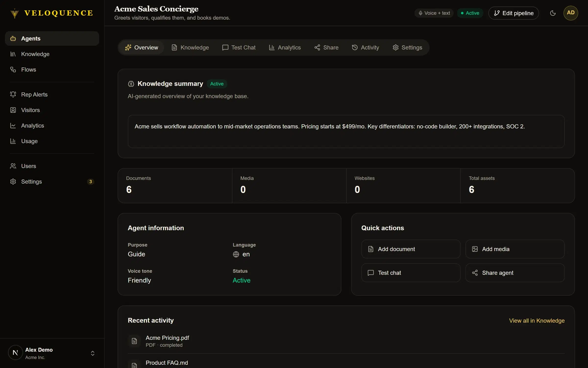The height and width of the screenshot is (368, 588).
Task: Open sidebar Settings with badge 3
Action: (52, 182)
